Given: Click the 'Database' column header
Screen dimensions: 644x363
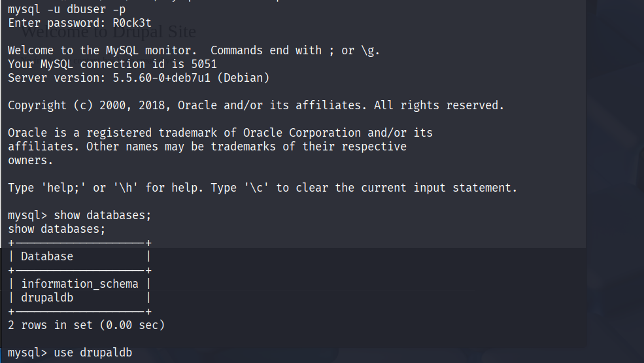Looking at the screenshot, I should coord(47,256).
